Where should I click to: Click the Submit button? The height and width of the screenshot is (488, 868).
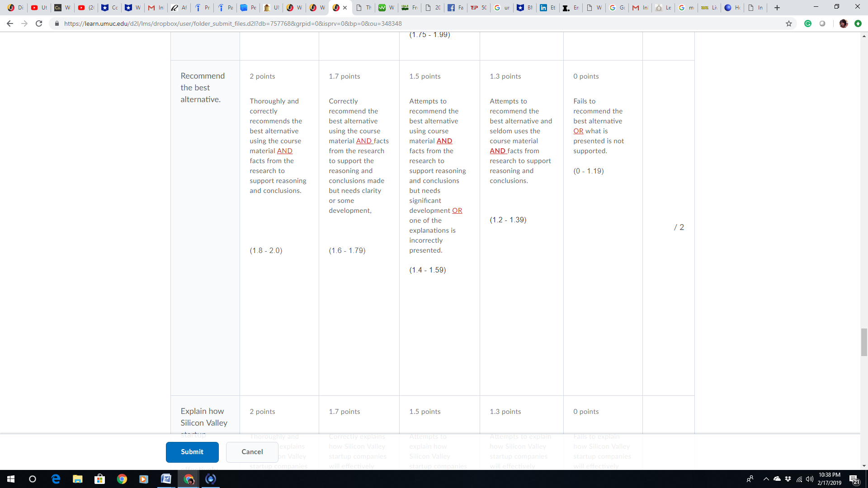click(192, 452)
